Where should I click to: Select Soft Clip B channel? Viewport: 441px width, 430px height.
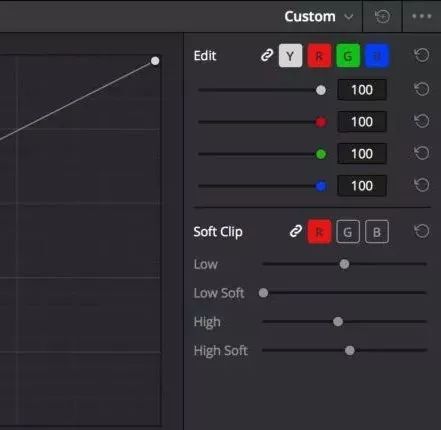point(377,232)
